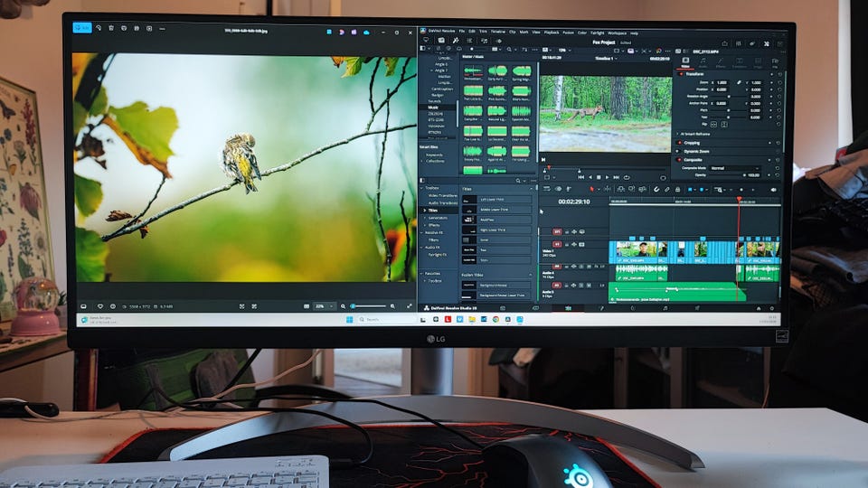
Task: Select the Middle Lower Third title
Action: coord(497,210)
